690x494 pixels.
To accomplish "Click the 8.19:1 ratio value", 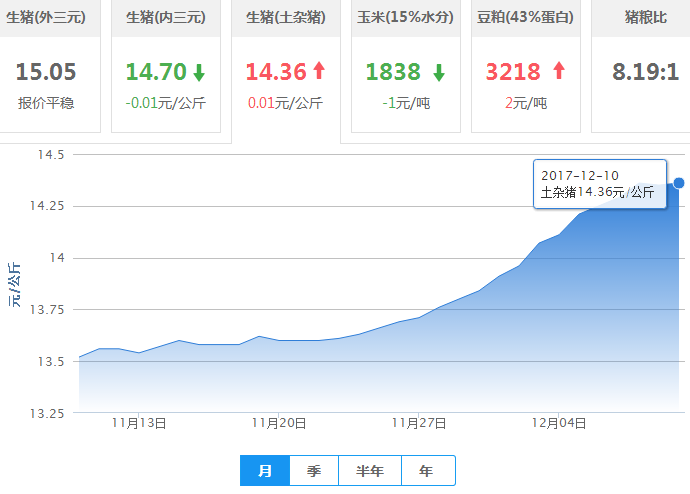I will pos(645,72).
